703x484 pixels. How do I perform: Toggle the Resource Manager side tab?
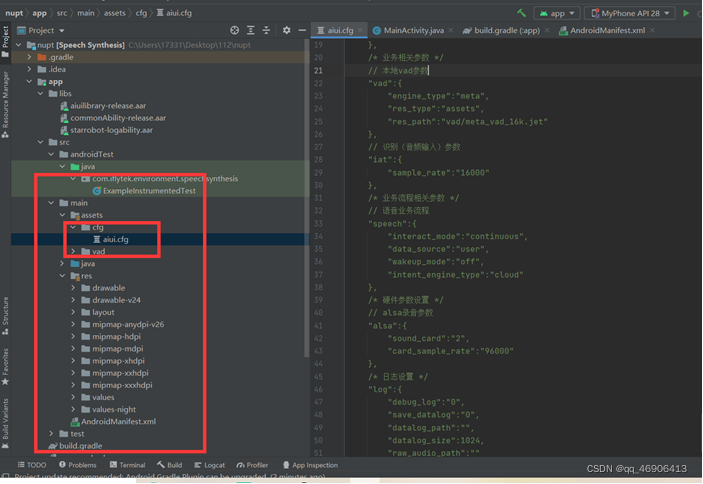pos(5,104)
